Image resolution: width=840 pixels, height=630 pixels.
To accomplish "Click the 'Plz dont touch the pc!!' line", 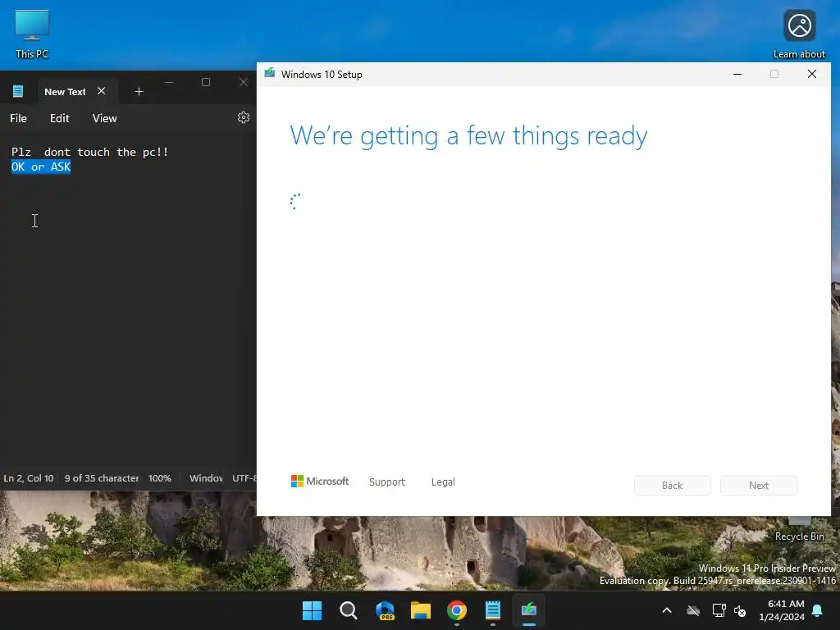I will coord(90,152).
